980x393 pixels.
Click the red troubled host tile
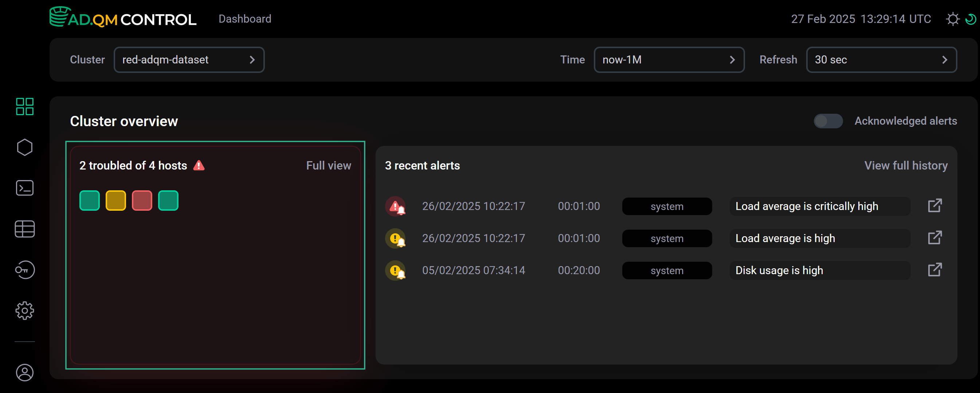point(142,200)
